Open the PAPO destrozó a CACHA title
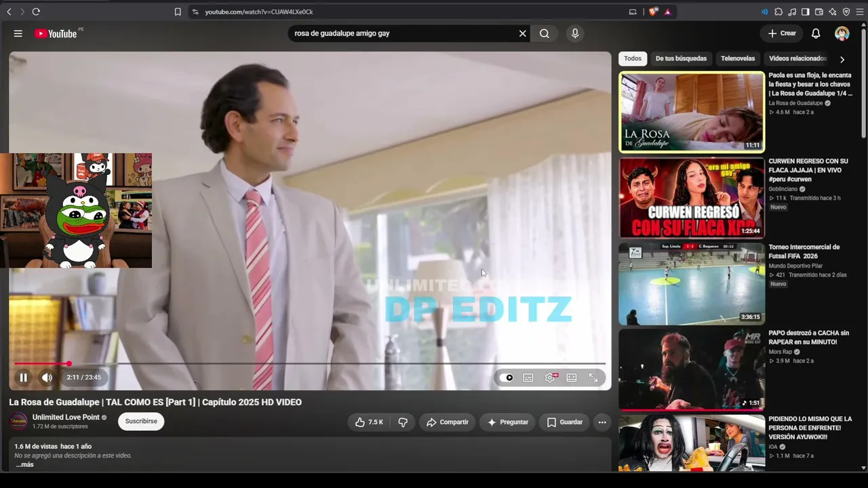The width and height of the screenshot is (868, 488). [x=808, y=338]
